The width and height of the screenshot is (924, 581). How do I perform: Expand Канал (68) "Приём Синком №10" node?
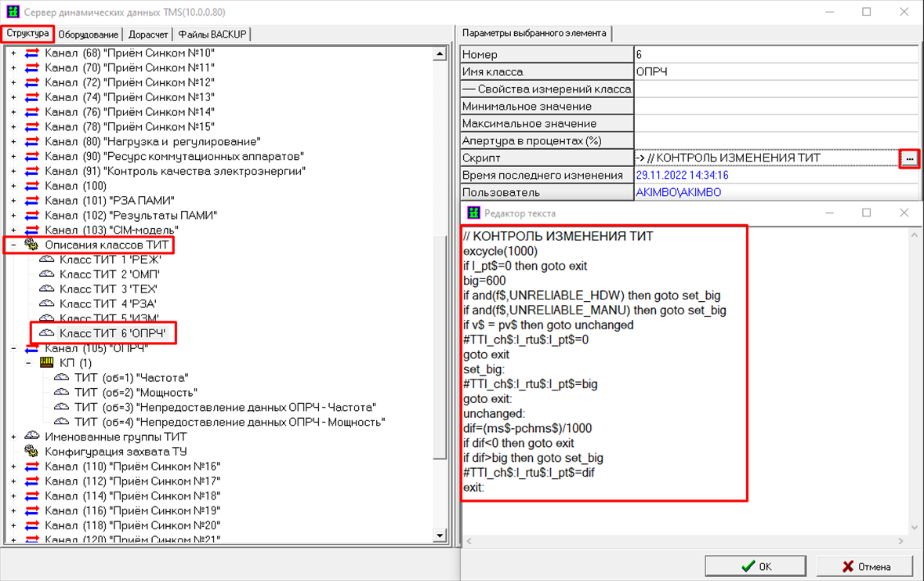click(x=13, y=53)
